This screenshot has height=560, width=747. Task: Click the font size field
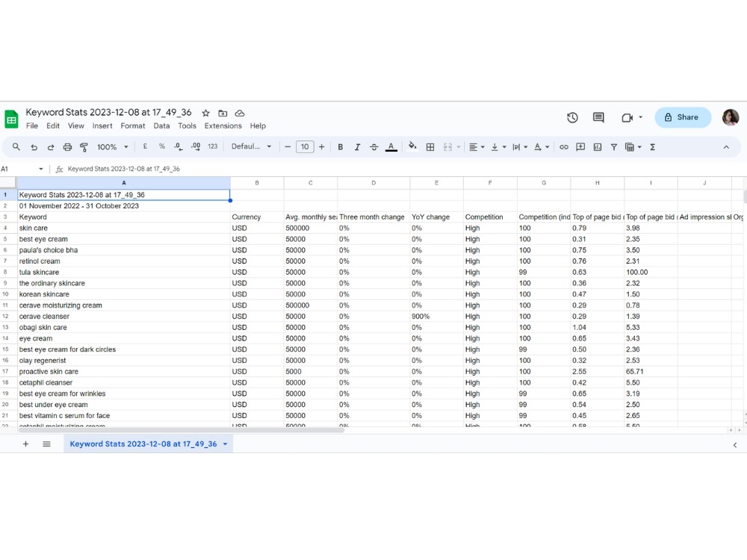tap(305, 146)
